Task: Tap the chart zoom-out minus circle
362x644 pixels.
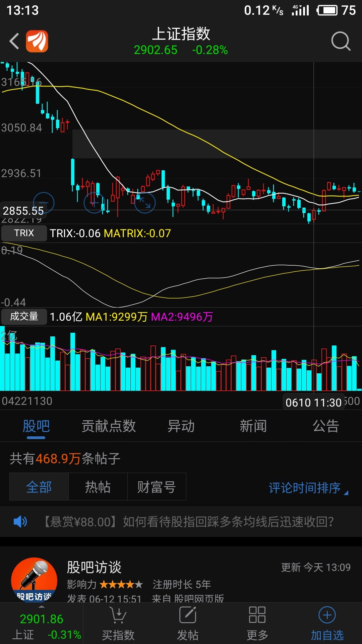Action: point(44,203)
